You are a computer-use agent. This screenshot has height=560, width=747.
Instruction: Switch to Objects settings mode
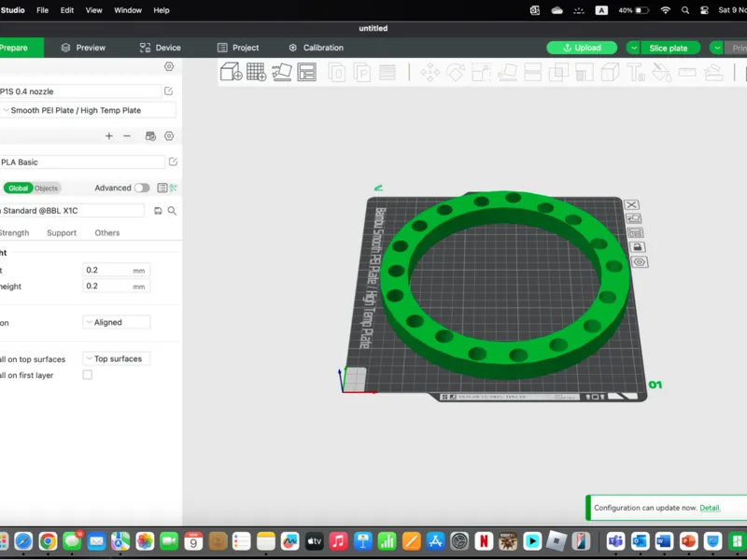pos(46,189)
